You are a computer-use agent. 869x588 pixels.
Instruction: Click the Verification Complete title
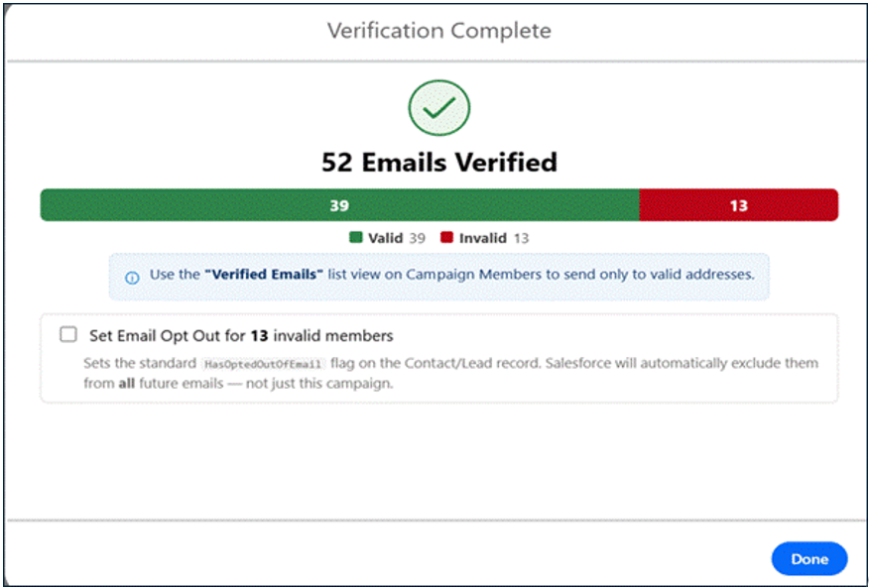[438, 31]
